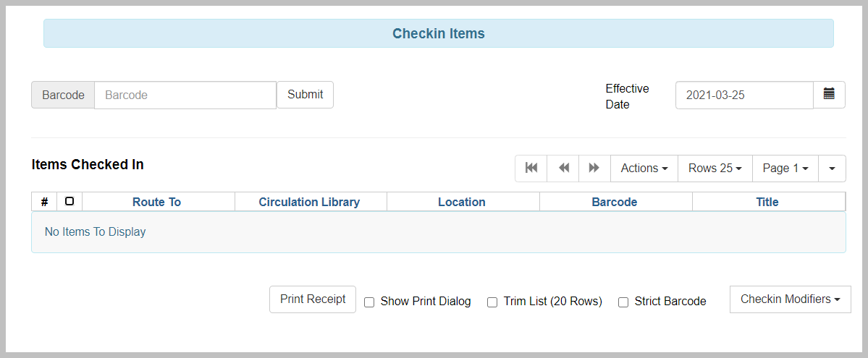Click the Location column header
The image size is (868, 358).
point(462,202)
